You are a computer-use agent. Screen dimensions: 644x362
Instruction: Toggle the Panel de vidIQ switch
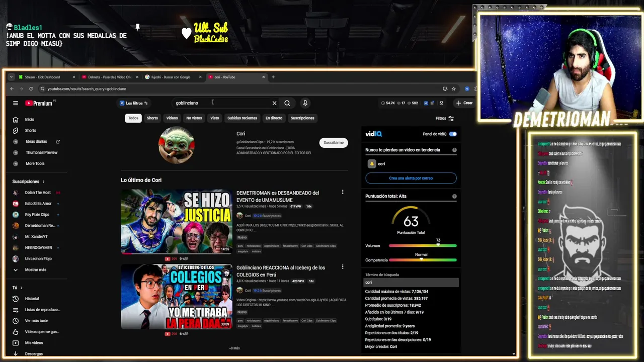[x=453, y=134]
